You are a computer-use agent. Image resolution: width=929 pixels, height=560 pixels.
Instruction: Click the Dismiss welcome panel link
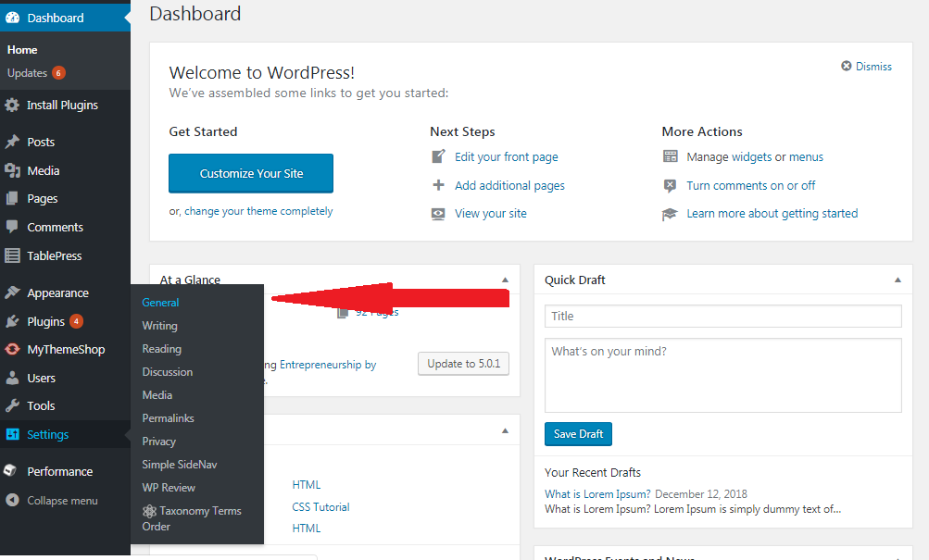874,67
